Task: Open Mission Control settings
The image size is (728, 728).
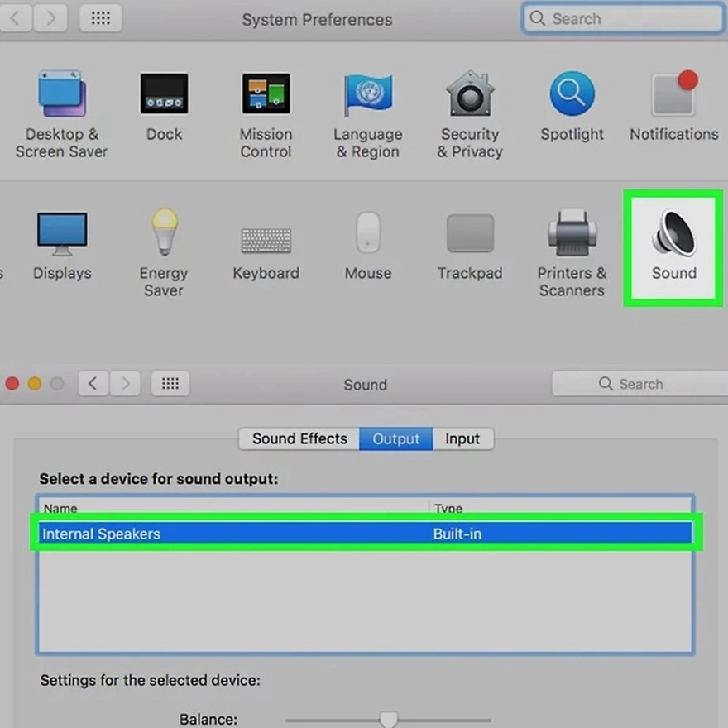Action: tap(266, 93)
